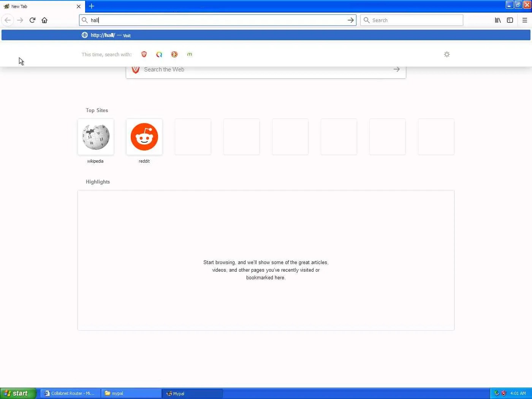
Task: Open the hamburger application menu
Action: tap(525, 20)
